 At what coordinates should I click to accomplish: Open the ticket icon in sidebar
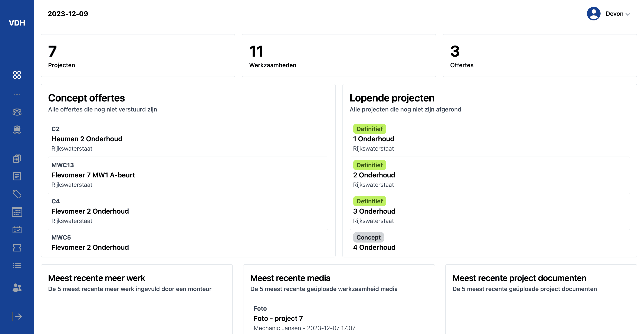[x=17, y=248]
